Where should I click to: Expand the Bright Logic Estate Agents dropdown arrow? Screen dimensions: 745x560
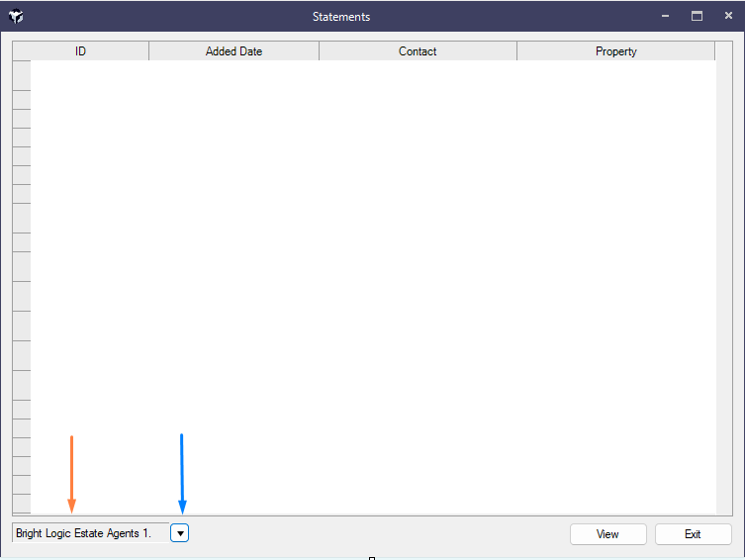(180, 533)
